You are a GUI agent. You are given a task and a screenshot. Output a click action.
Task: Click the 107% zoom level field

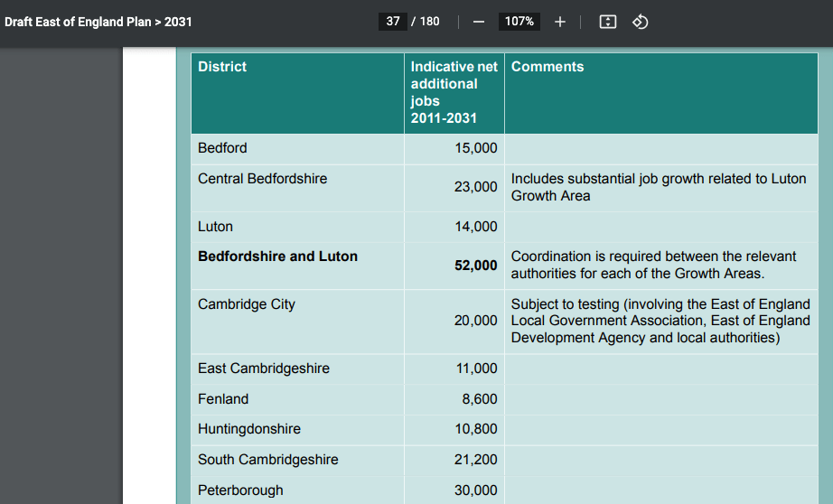pyautogui.click(x=519, y=22)
